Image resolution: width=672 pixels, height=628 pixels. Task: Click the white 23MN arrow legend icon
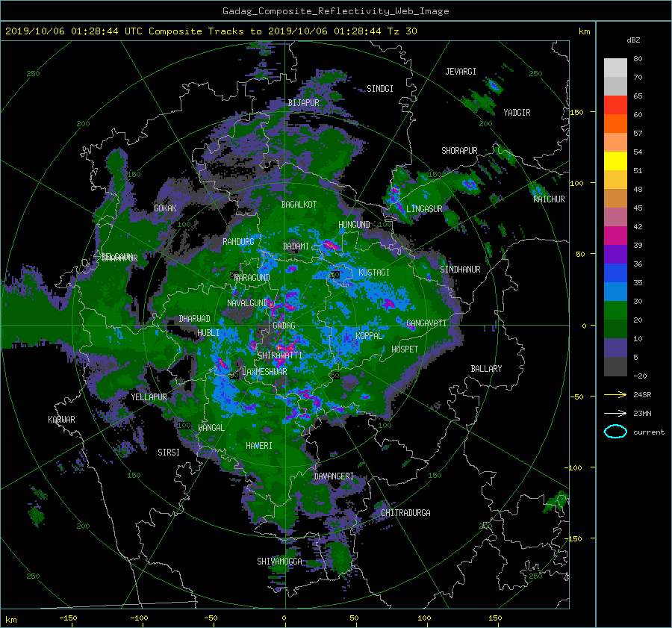pyautogui.click(x=615, y=414)
